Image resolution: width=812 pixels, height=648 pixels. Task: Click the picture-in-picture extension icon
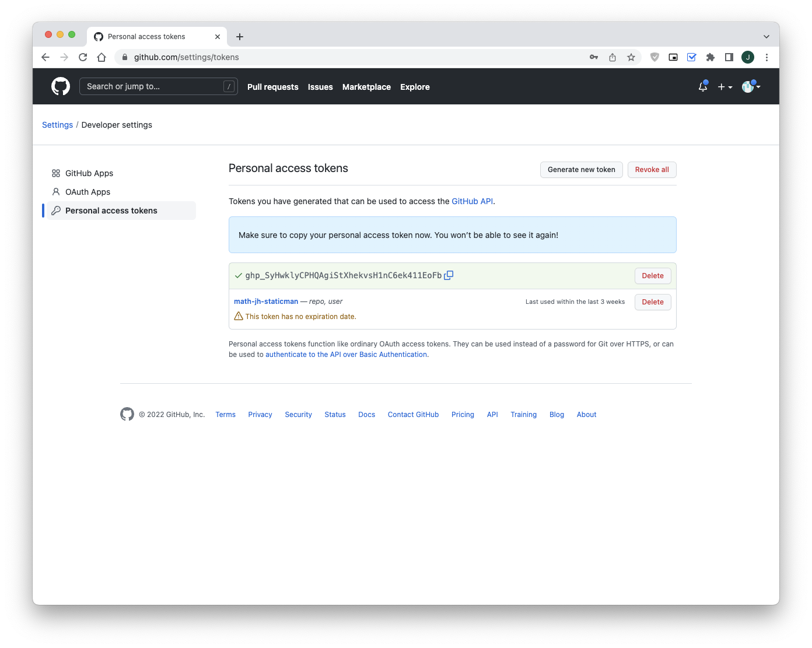673,57
